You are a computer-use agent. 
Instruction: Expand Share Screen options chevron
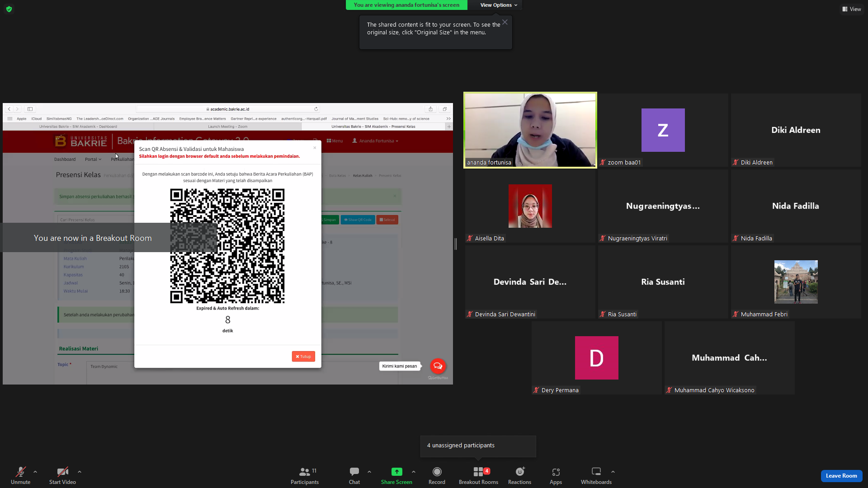pos(414,472)
